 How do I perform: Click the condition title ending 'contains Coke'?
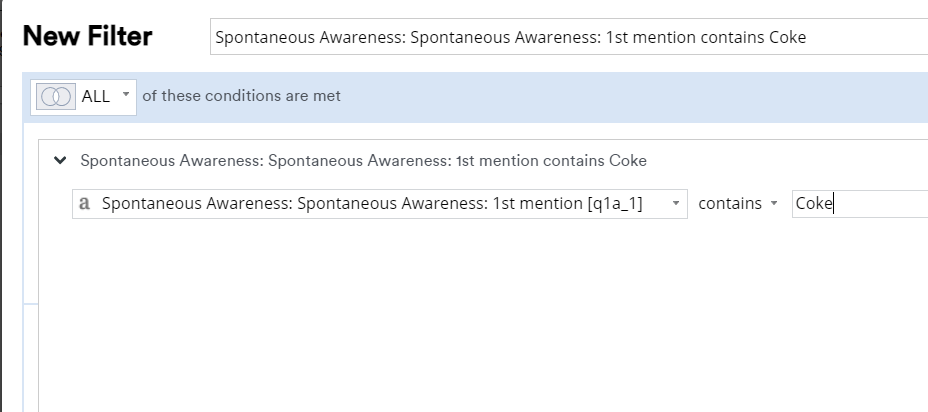click(363, 160)
